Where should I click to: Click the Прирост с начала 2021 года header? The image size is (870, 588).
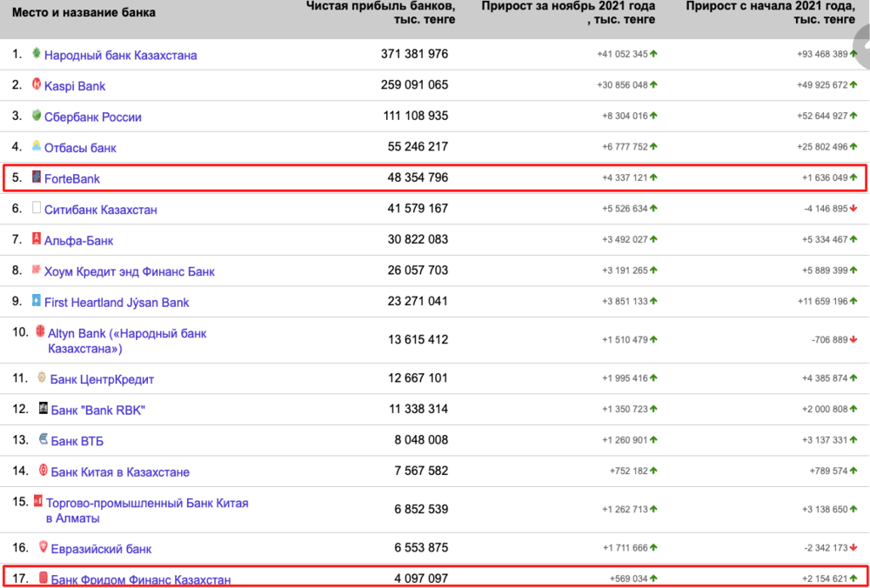pos(771,13)
